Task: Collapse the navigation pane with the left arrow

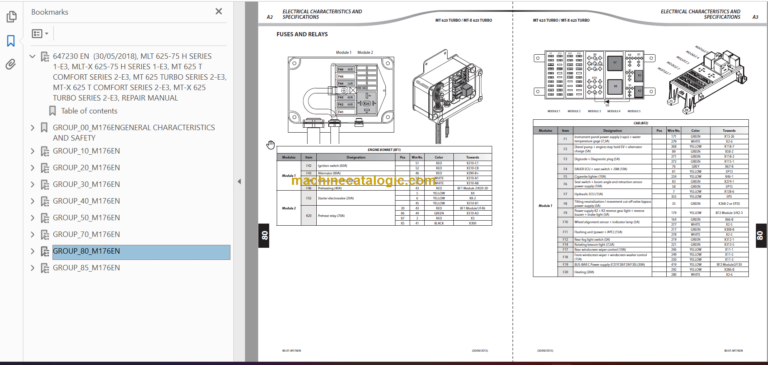Action: [239, 181]
